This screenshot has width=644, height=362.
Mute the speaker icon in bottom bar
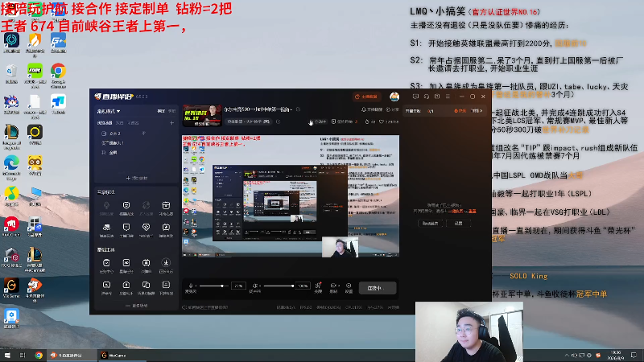(x=255, y=286)
